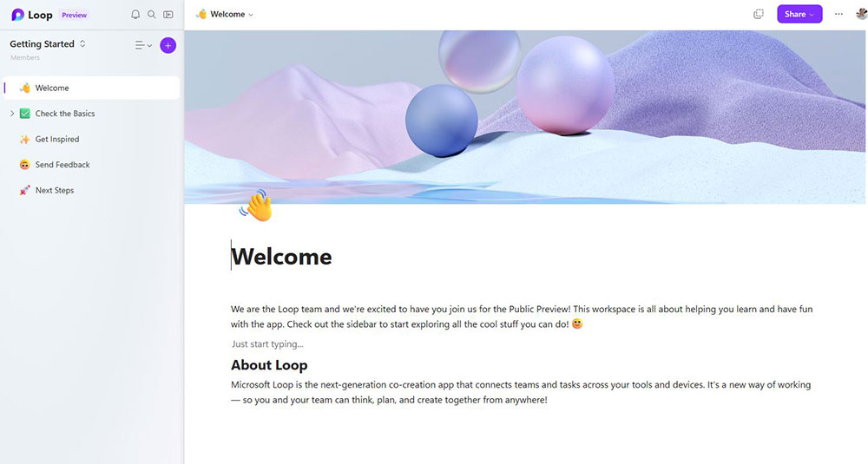The height and width of the screenshot is (464, 868).
Task: Click the large waving hand page icon
Action: coord(256,206)
